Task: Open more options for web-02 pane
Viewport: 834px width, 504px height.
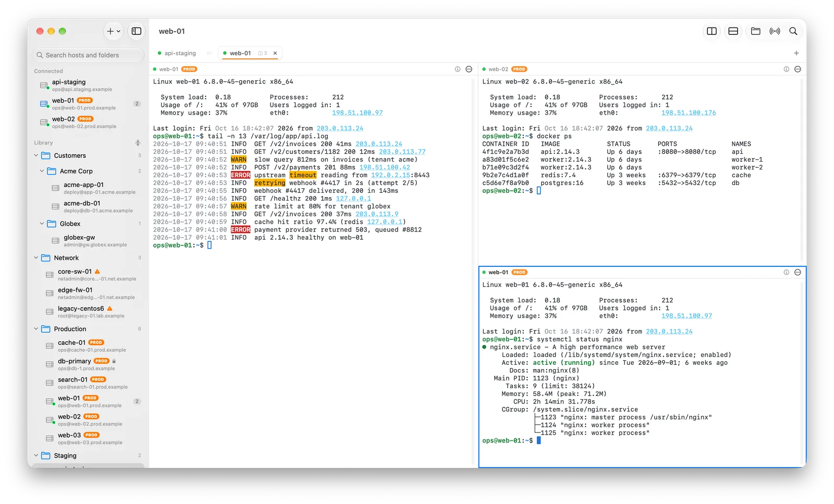Action: 798,69
